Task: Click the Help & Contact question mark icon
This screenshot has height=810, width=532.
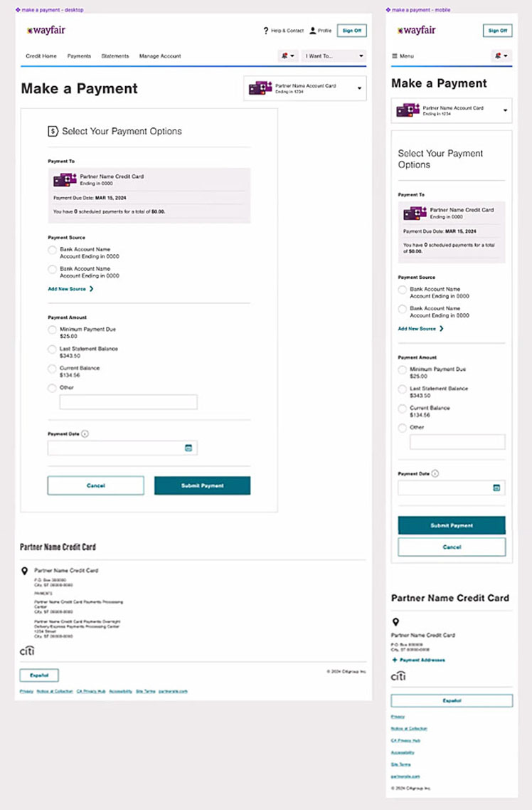Action: (266, 31)
